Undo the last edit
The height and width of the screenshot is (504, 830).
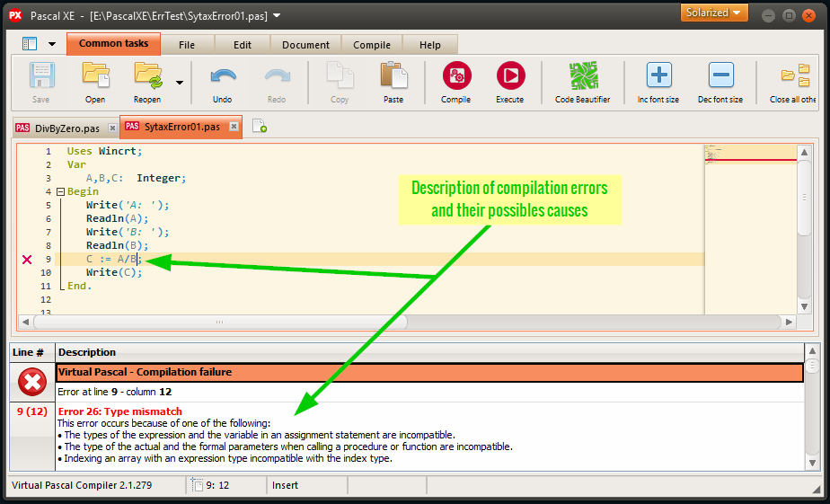pos(223,76)
